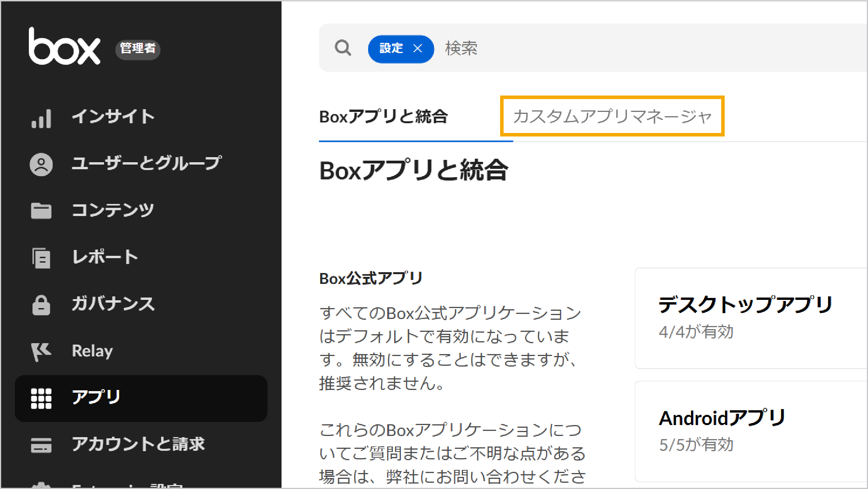The image size is (868, 489).
Task: Click the search magnifier icon
Action: 343,48
